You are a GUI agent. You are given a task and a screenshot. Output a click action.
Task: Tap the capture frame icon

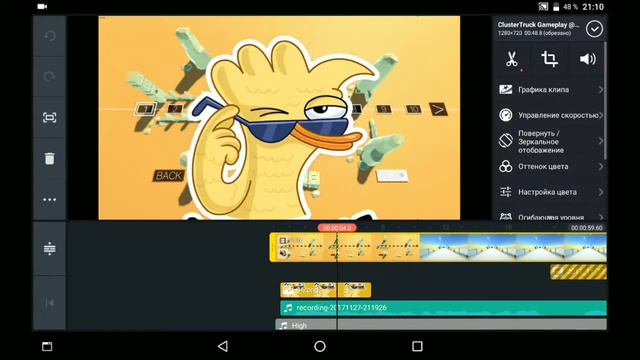click(x=49, y=118)
